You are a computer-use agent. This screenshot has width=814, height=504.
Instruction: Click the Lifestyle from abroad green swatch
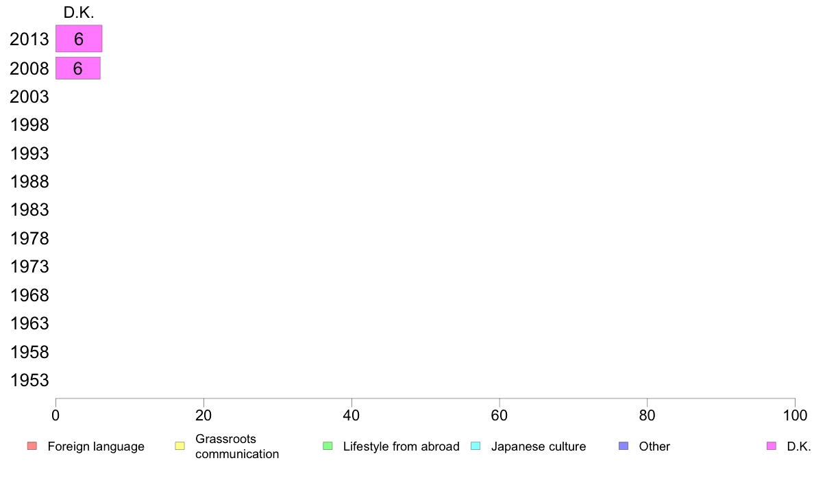tap(328, 446)
